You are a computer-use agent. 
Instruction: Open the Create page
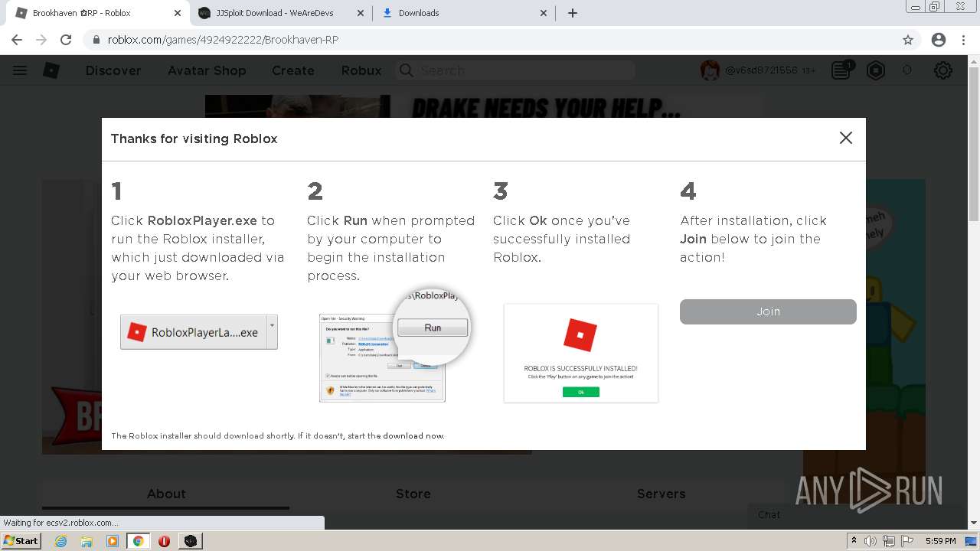(293, 70)
